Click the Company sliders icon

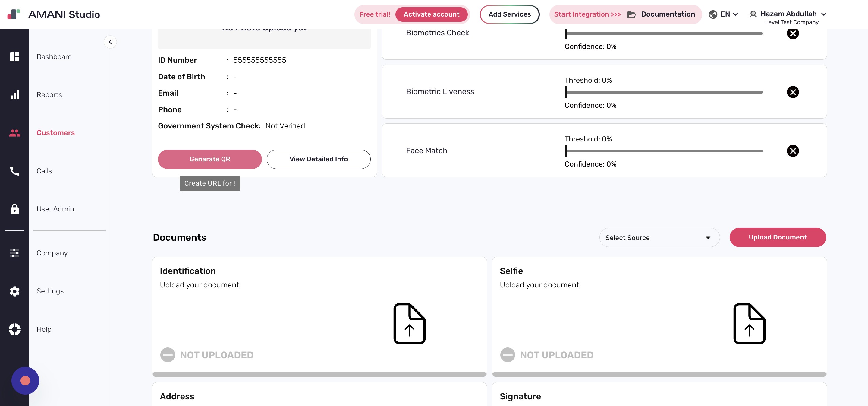(14, 253)
